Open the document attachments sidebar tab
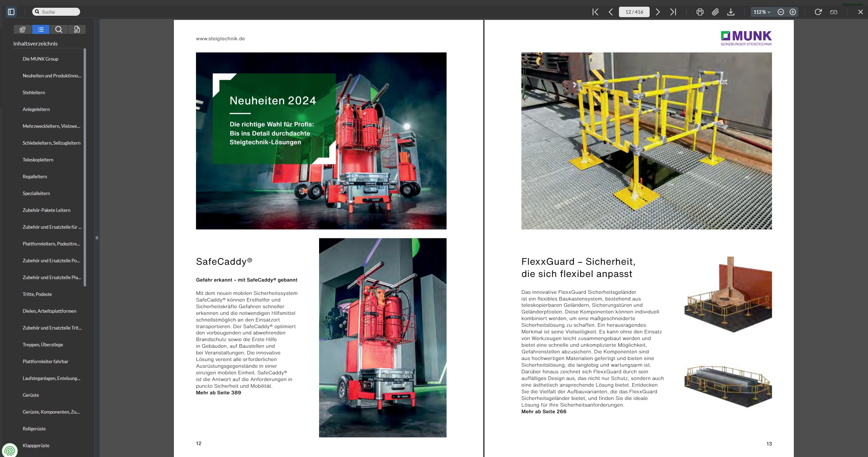 point(77,29)
